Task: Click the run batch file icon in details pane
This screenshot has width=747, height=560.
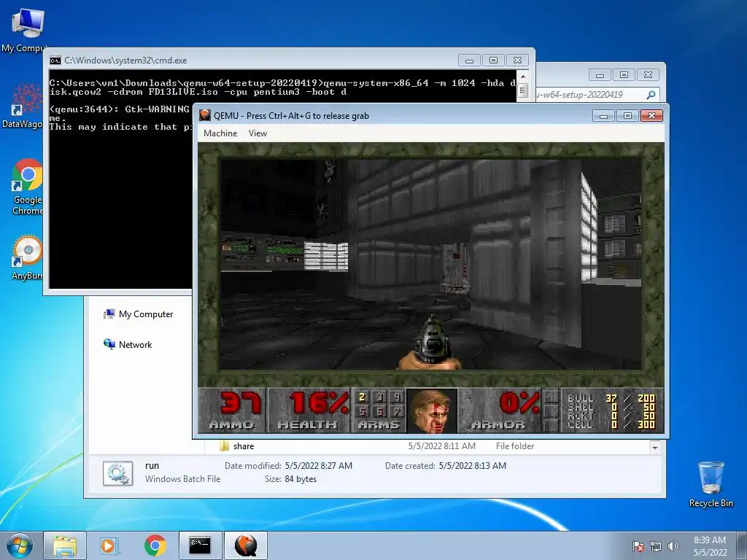Action: pos(117,473)
